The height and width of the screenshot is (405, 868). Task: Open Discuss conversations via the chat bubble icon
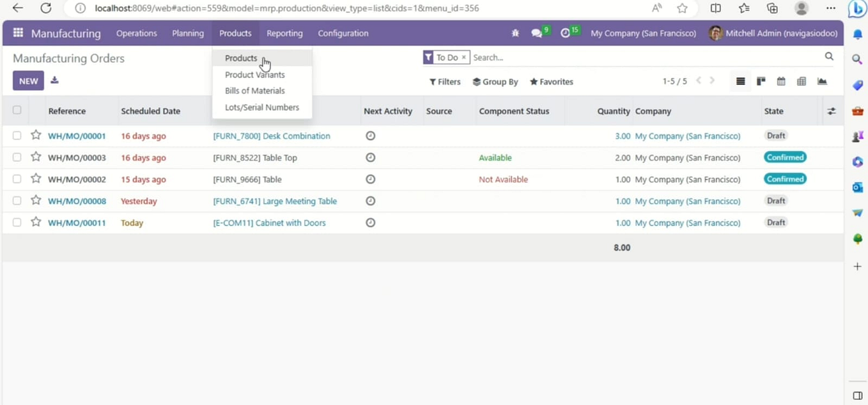(x=538, y=33)
